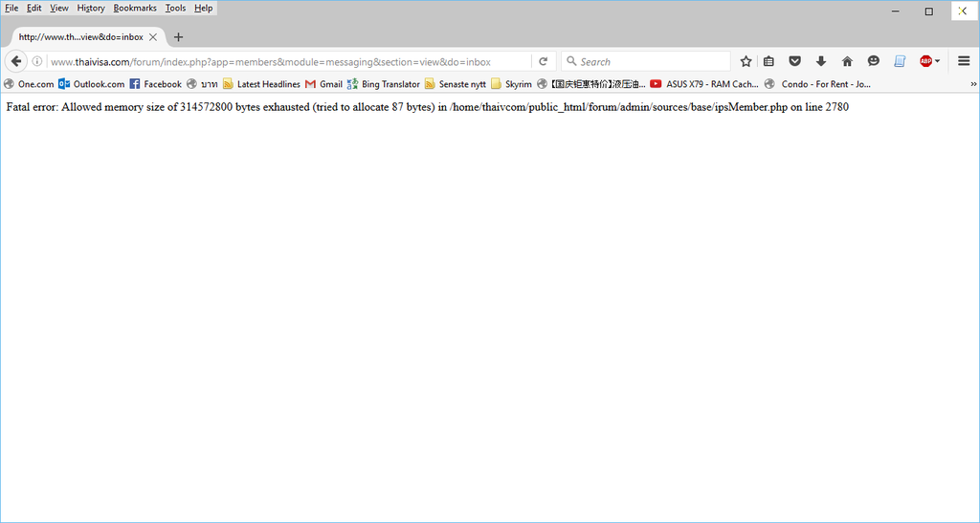Screen dimensions: 980x523
Task: Show site identity information icon
Action: (37, 61)
